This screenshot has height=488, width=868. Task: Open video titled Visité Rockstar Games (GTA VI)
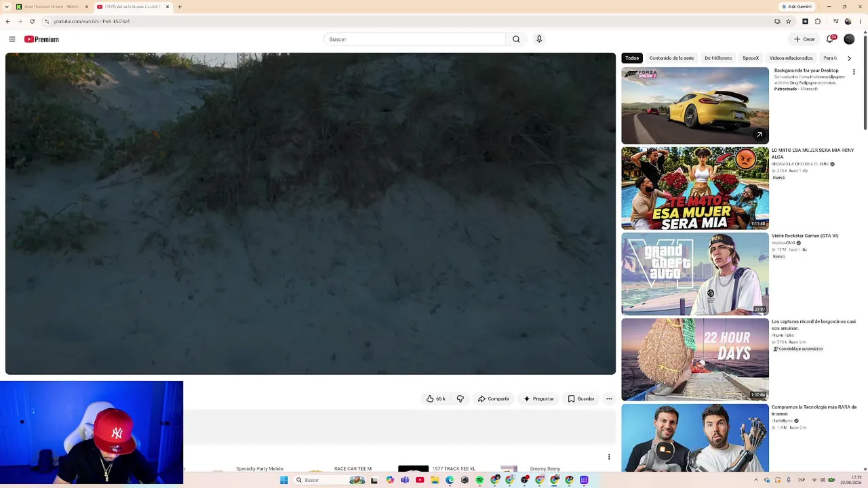pos(805,236)
